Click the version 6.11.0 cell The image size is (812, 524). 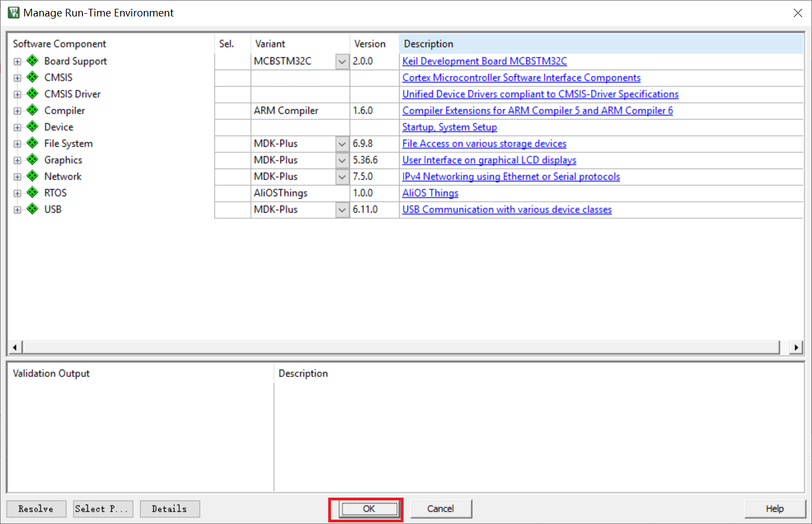[x=374, y=209]
